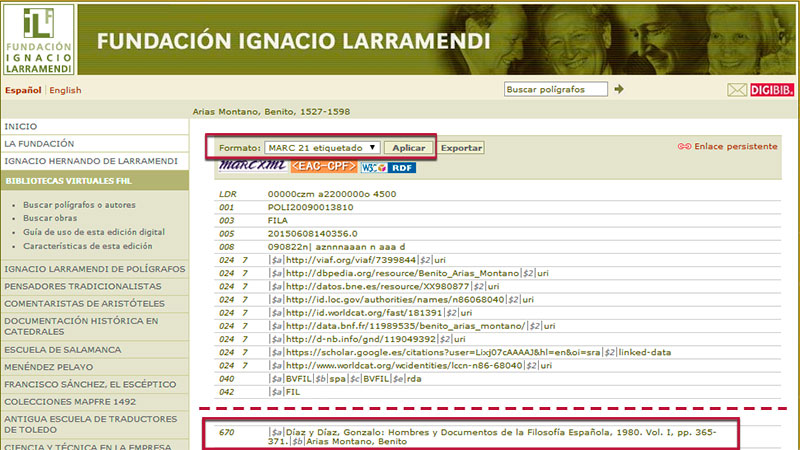Image resolution: width=800 pixels, height=450 pixels.
Task: Click the data.bnf.fr 11989535 URI text
Action: tap(405, 326)
